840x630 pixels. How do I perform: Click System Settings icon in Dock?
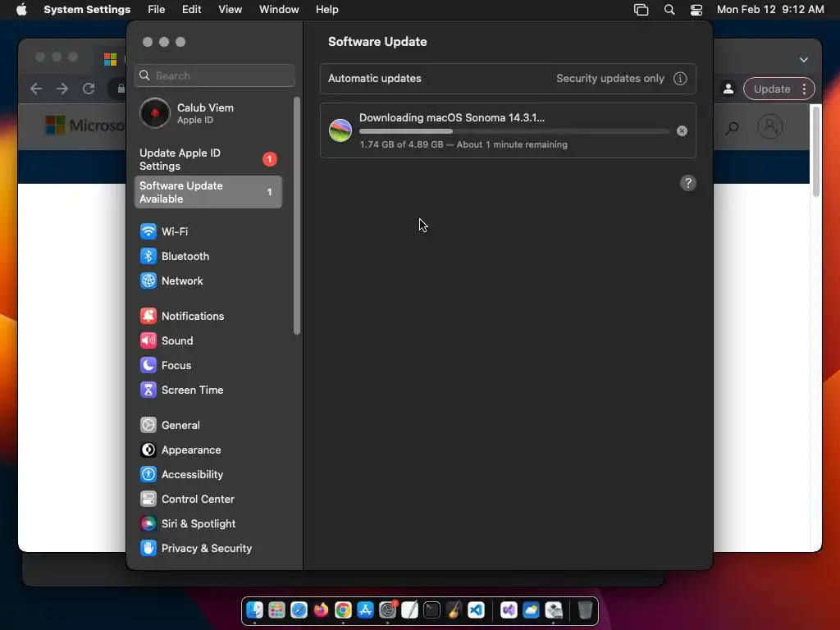(387, 610)
